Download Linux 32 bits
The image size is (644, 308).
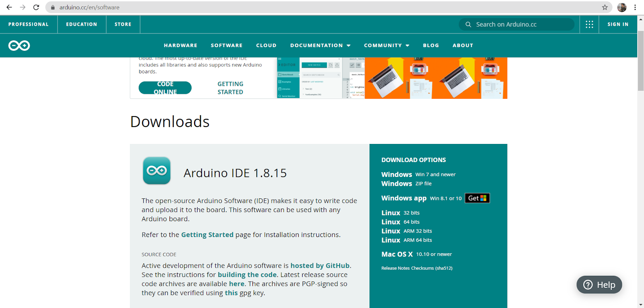pyautogui.click(x=400, y=213)
